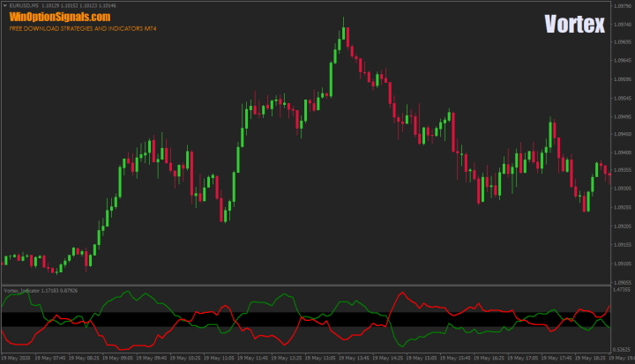Screen dimensions: 635x364
Task: Click the black band in the indicator window
Action: [265, 319]
